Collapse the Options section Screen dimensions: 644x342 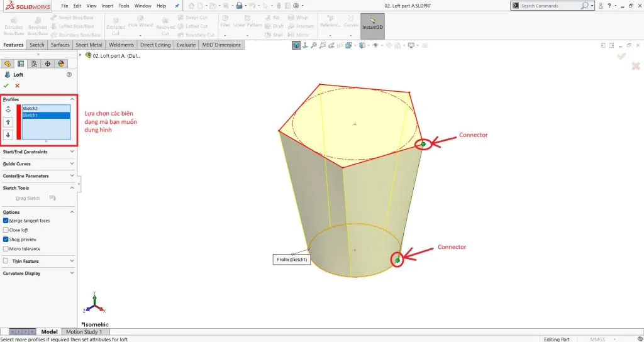(x=72, y=212)
